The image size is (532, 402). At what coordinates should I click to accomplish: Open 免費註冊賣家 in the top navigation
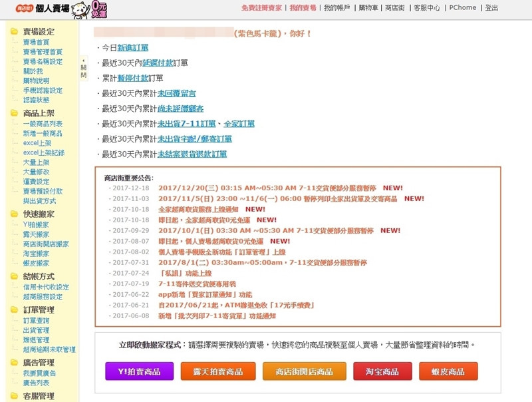261,8
